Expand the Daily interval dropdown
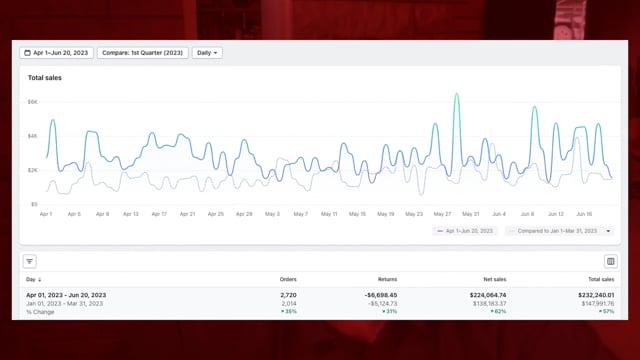 (207, 53)
